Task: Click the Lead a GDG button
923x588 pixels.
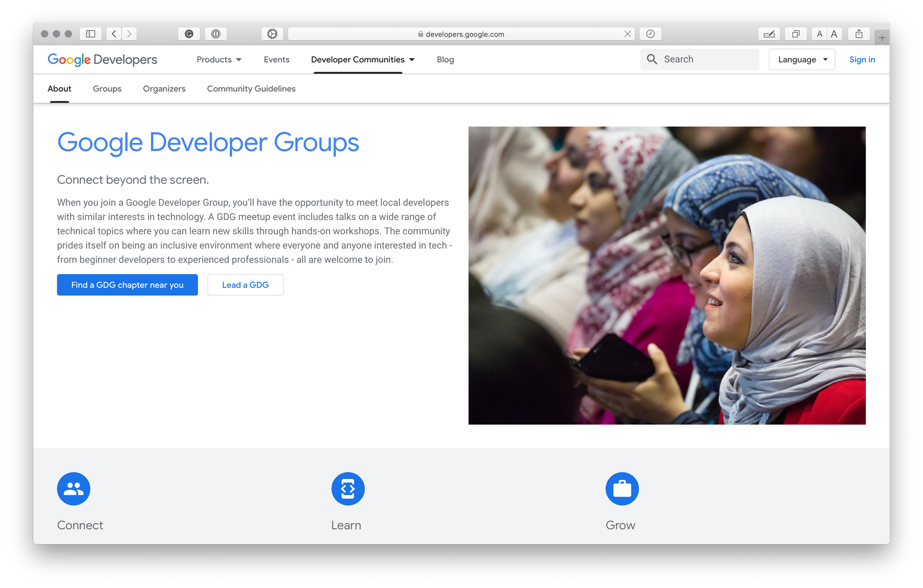Action: (x=246, y=285)
